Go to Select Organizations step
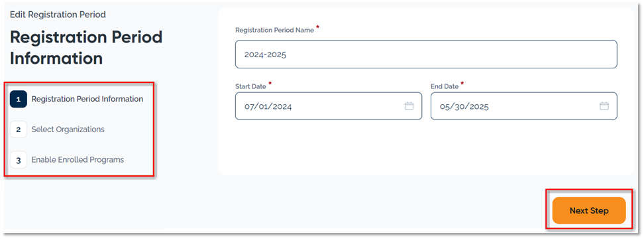 tap(68, 129)
